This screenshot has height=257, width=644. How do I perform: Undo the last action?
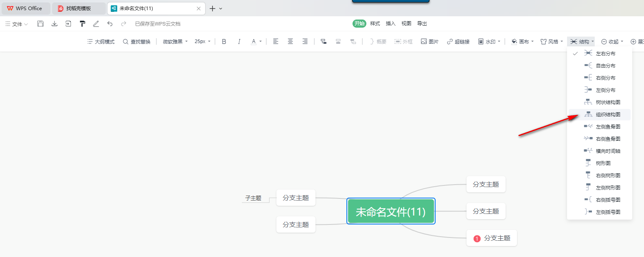[x=110, y=24]
